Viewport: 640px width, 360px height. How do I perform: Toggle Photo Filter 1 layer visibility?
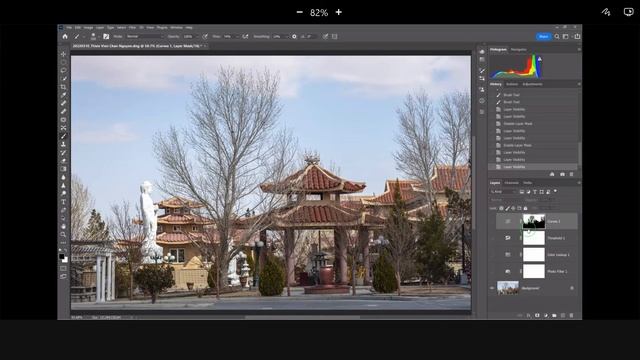[492, 271]
